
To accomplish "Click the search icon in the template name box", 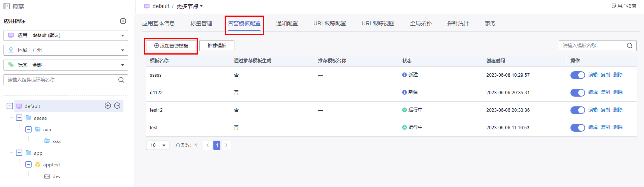I will 629,46.
